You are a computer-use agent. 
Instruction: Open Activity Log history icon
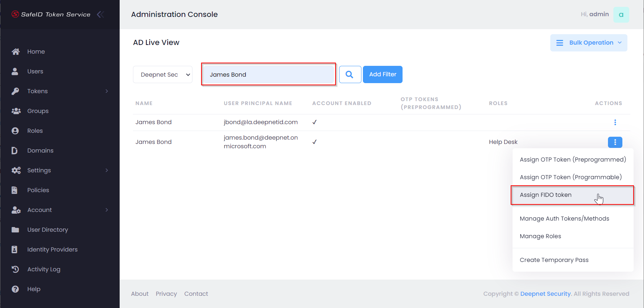coord(15,269)
